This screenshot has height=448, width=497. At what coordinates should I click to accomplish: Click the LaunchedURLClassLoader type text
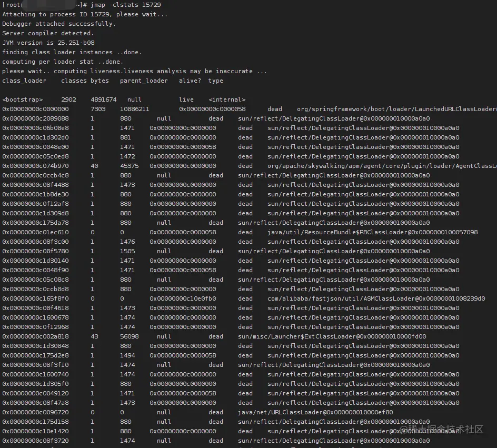pos(397,109)
